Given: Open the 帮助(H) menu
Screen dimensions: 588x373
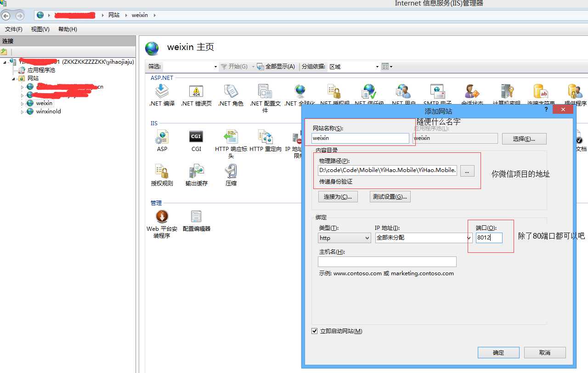Looking at the screenshot, I should pos(68,29).
